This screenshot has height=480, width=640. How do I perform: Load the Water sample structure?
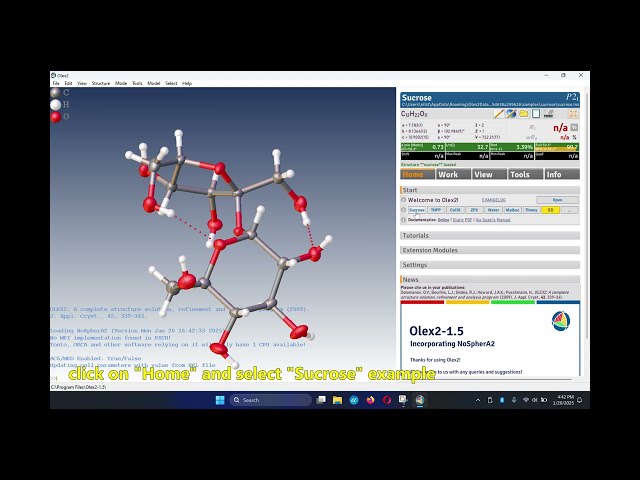[x=493, y=210]
